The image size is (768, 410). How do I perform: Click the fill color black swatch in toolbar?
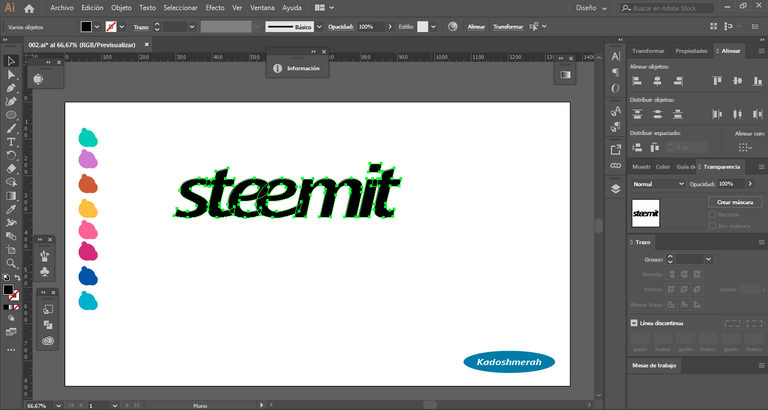8,290
